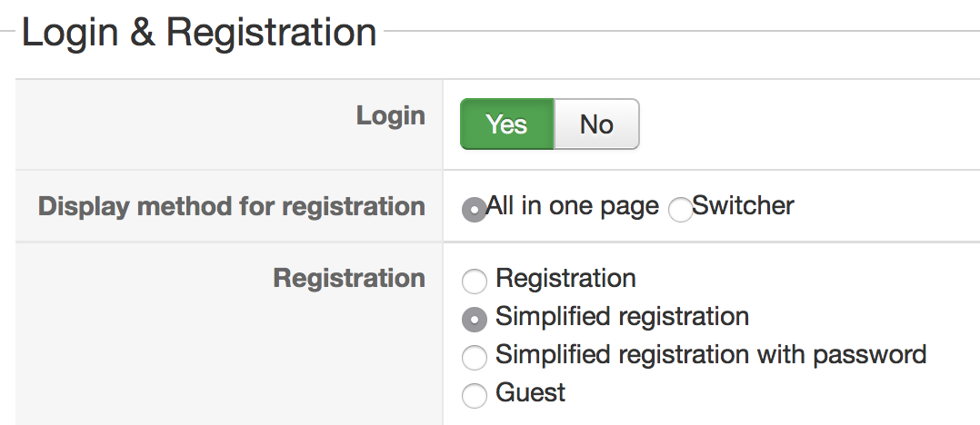Pick the Simplified registration radio circle
Image resolution: width=980 pixels, height=425 pixels.
click(x=475, y=319)
